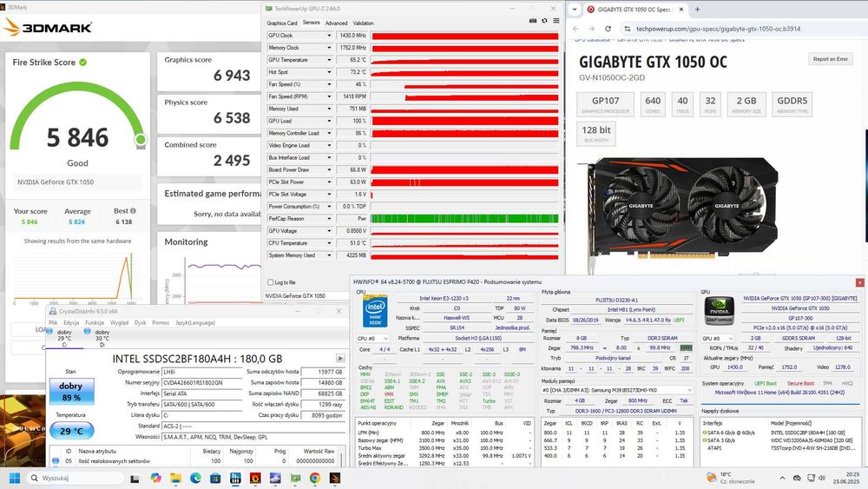
Task: Click the Windows taskbar search box
Action: pyautogui.click(x=74, y=478)
